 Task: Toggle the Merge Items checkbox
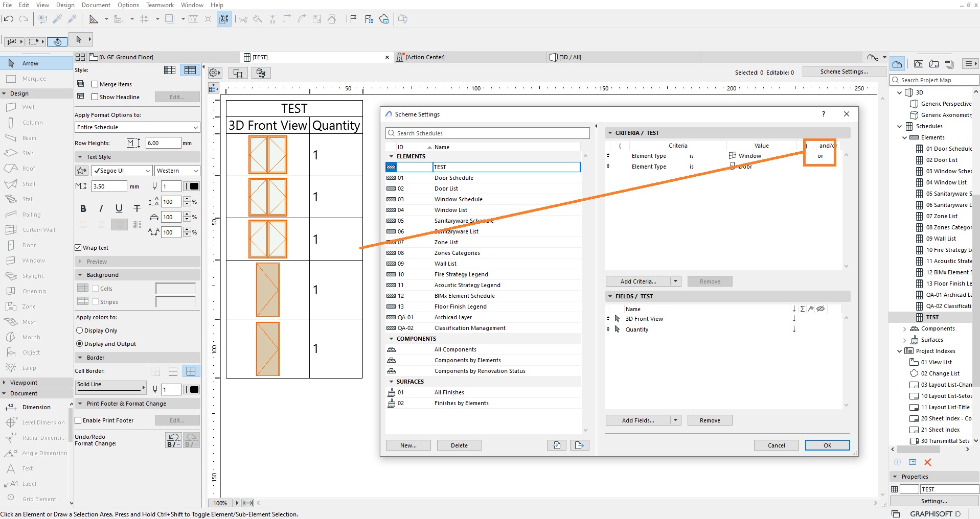(95, 84)
